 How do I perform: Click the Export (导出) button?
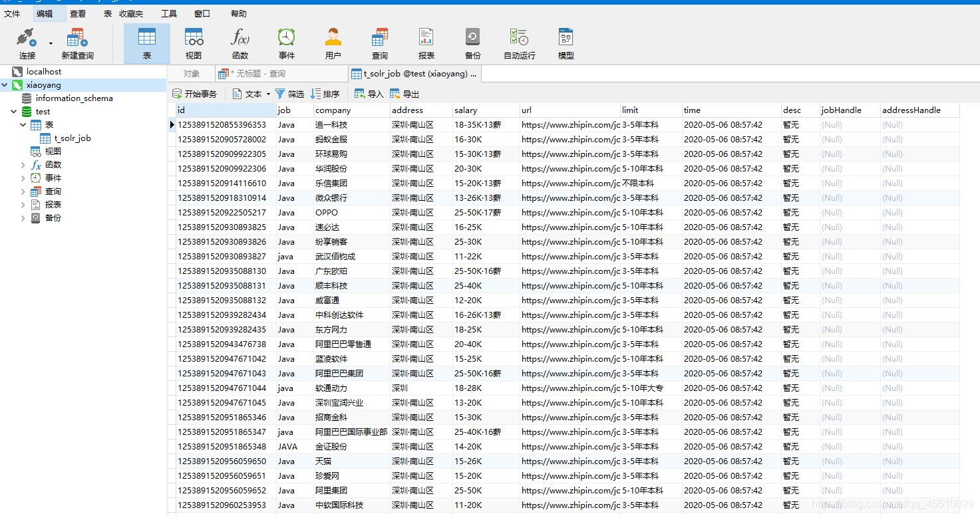pos(405,94)
